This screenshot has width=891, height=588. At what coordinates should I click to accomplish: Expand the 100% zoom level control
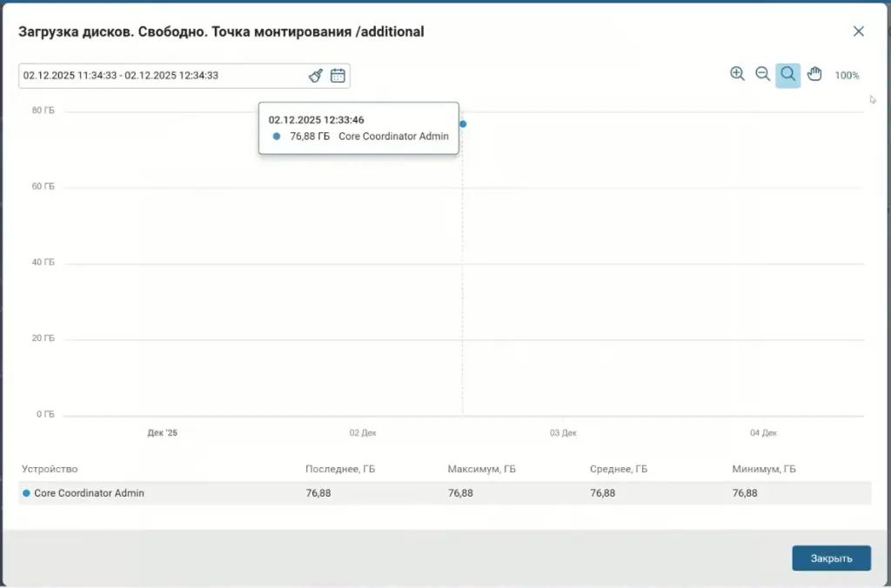(x=847, y=76)
